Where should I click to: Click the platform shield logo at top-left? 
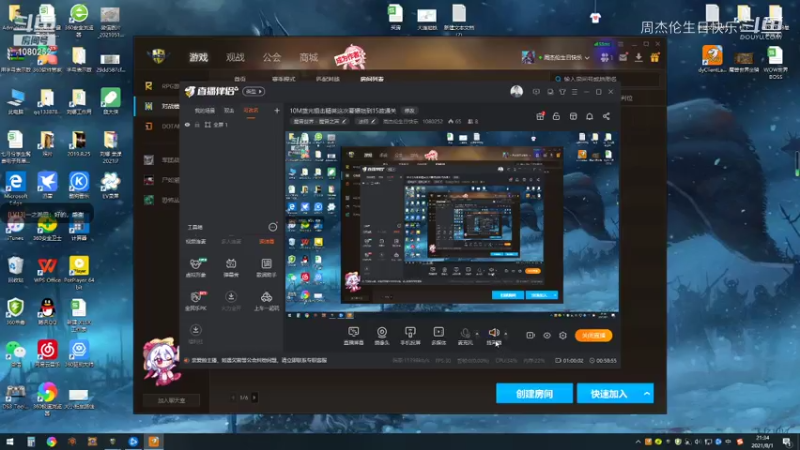(158, 56)
